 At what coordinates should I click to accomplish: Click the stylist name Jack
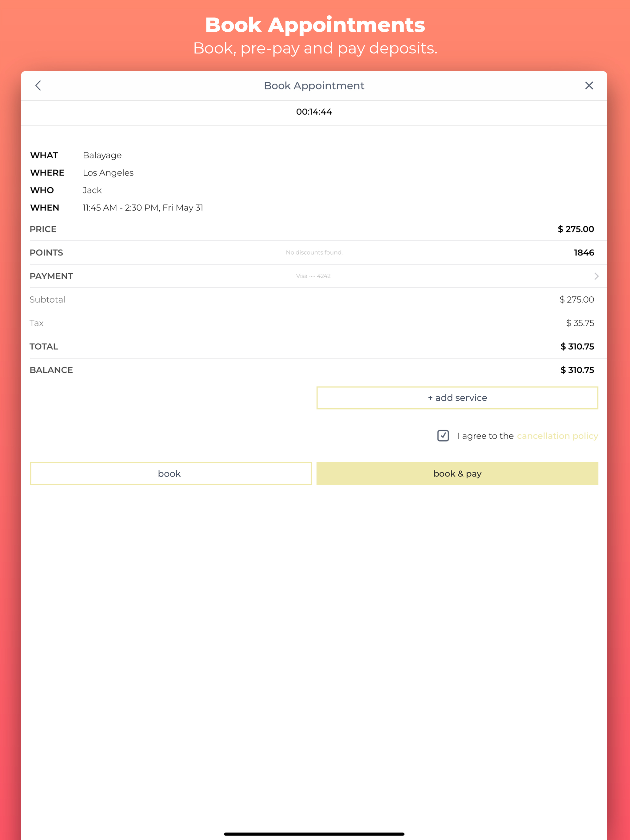(x=92, y=190)
